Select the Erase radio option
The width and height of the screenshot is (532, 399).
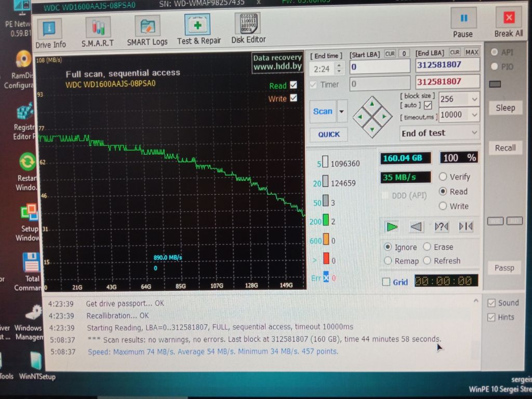click(427, 247)
